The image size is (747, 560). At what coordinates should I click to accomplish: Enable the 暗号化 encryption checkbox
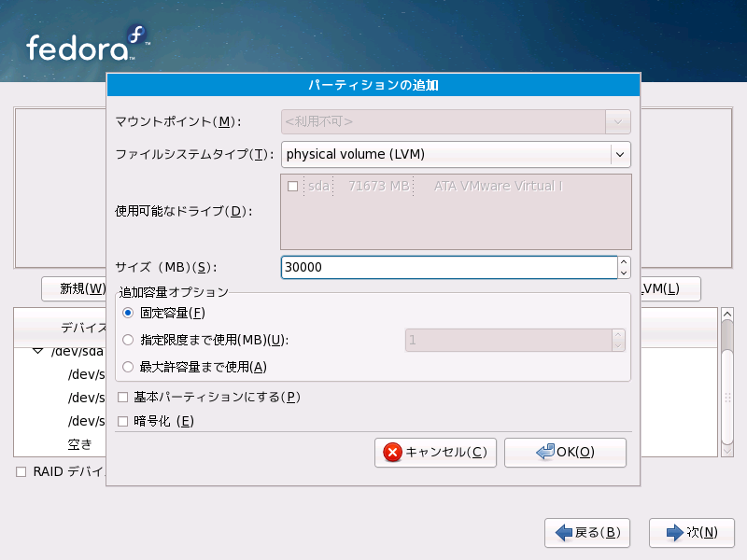pyautogui.click(x=123, y=422)
